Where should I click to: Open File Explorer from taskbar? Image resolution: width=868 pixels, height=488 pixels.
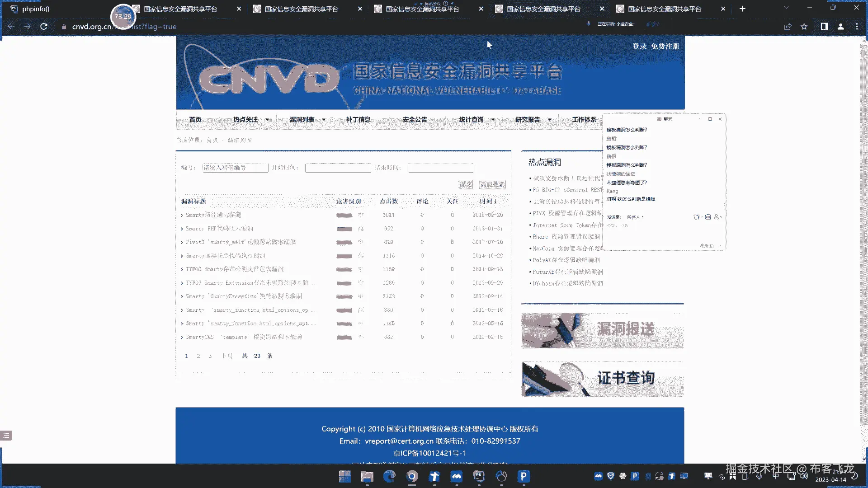tap(367, 476)
